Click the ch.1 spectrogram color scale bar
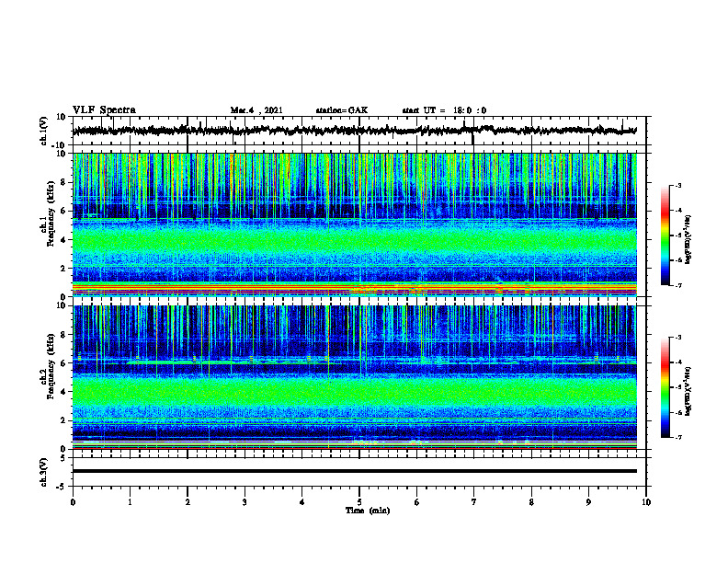 pos(665,236)
